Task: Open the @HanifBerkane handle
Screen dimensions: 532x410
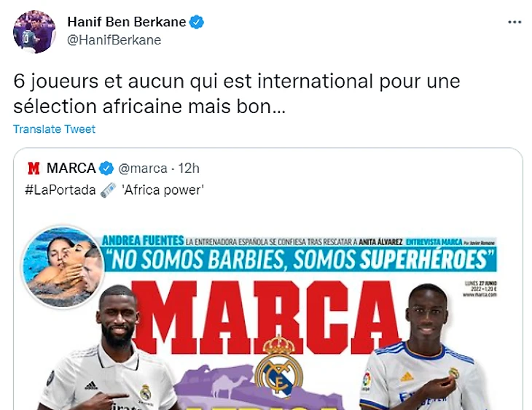Action: (x=114, y=40)
